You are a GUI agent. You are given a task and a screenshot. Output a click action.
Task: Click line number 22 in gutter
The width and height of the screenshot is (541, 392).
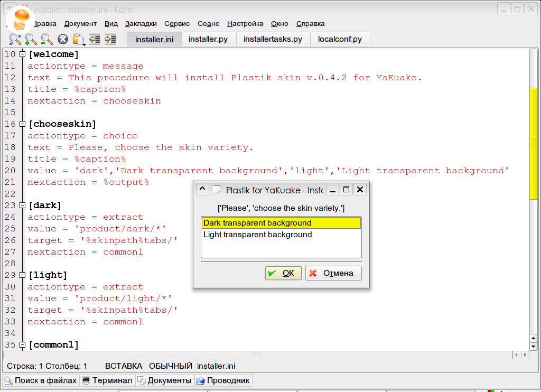pos(10,194)
